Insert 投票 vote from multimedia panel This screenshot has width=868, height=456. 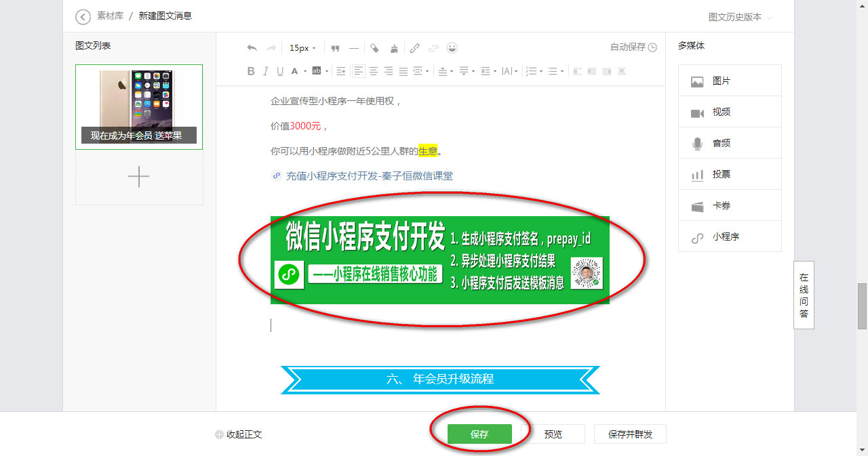(x=730, y=174)
